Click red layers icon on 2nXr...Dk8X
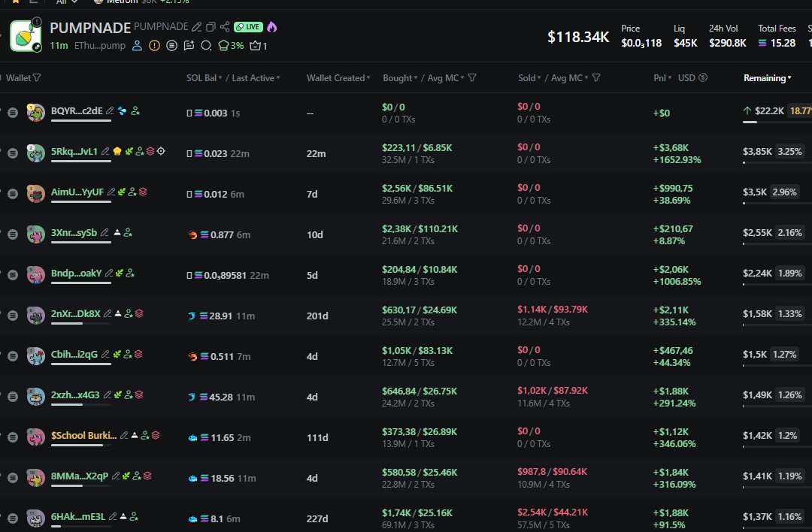 coord(139,313)
